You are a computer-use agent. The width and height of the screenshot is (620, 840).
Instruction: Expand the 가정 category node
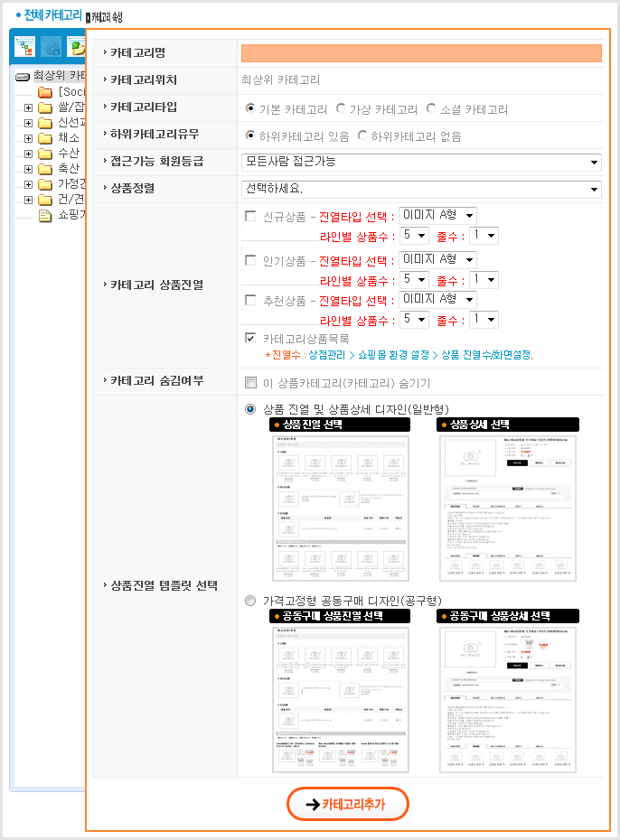click(x=28, y=184)
